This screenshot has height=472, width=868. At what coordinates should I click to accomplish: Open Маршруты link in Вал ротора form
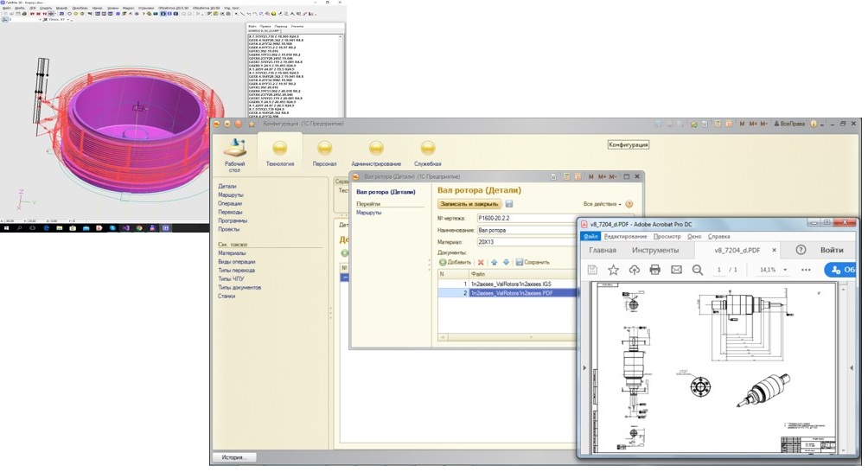pos(368,213)
